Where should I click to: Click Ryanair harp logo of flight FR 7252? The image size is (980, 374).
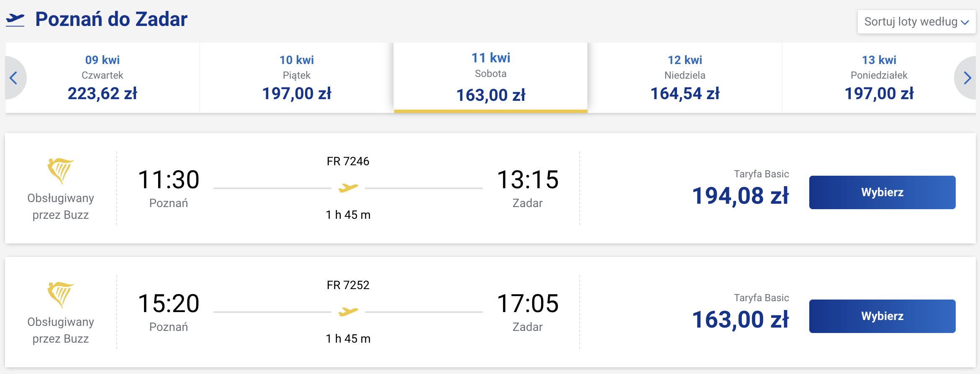61,295
